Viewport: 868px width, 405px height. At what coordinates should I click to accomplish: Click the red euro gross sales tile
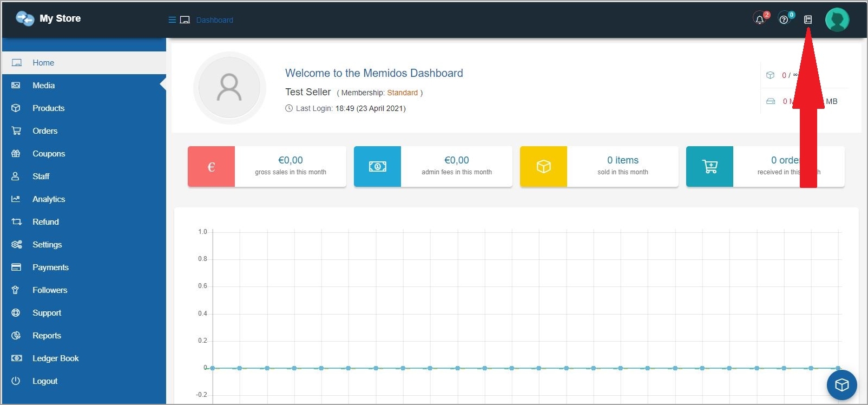212,167
